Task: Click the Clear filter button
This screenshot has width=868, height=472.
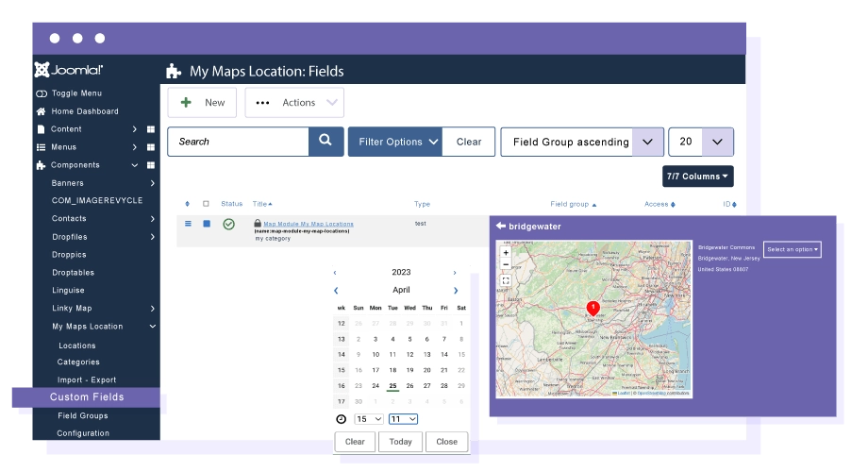Action: click(x=468, y=142)
